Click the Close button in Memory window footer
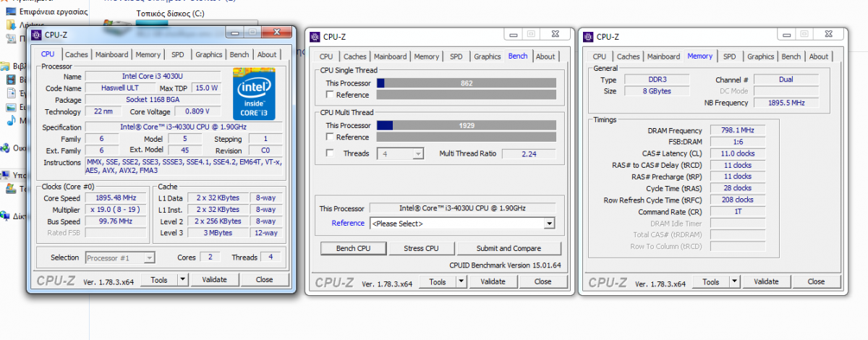Screen dimensions: 868x340 pos(816,281)
